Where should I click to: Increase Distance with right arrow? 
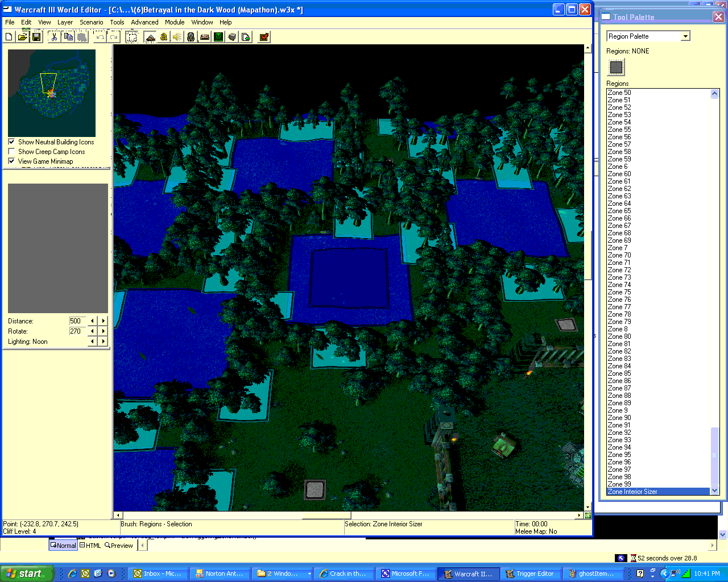tap(103, 321)
